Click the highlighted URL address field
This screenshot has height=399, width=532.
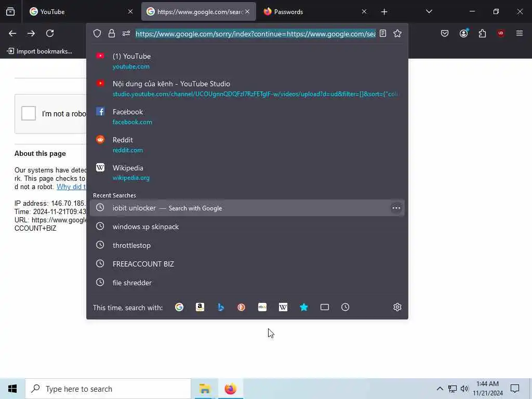coord(256,34)
